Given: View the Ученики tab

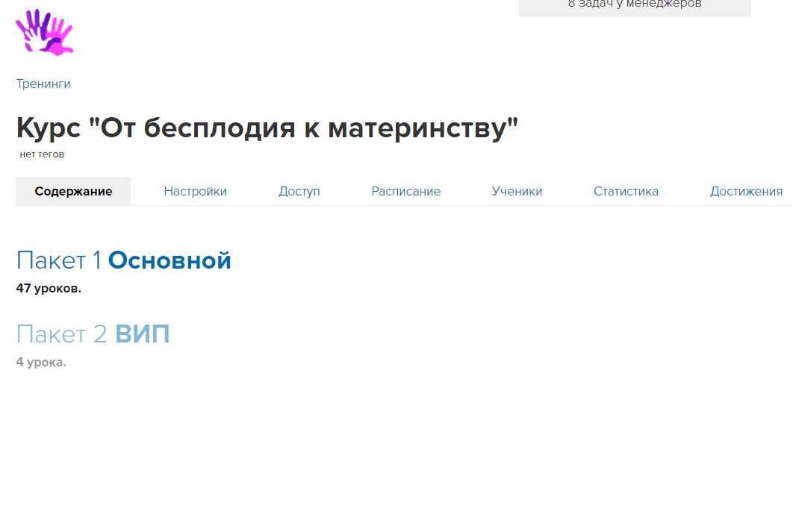Looking at the screenshot, I should [517, 192].
